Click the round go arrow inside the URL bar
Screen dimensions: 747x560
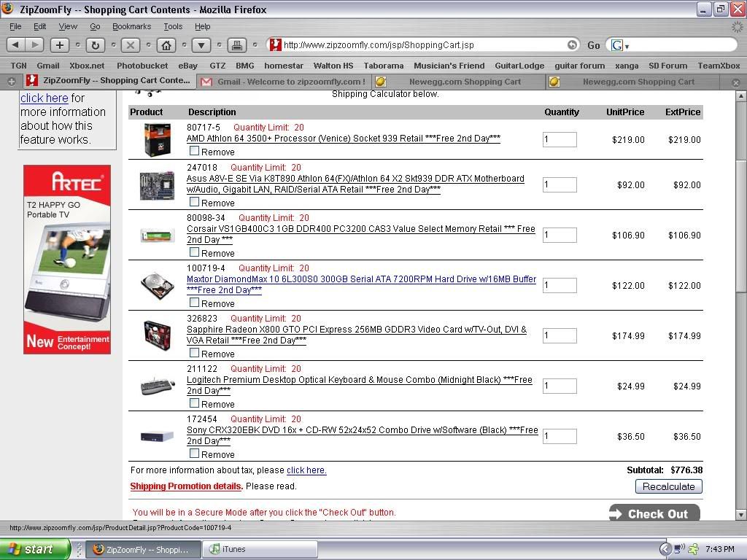[x=572, y=44]
